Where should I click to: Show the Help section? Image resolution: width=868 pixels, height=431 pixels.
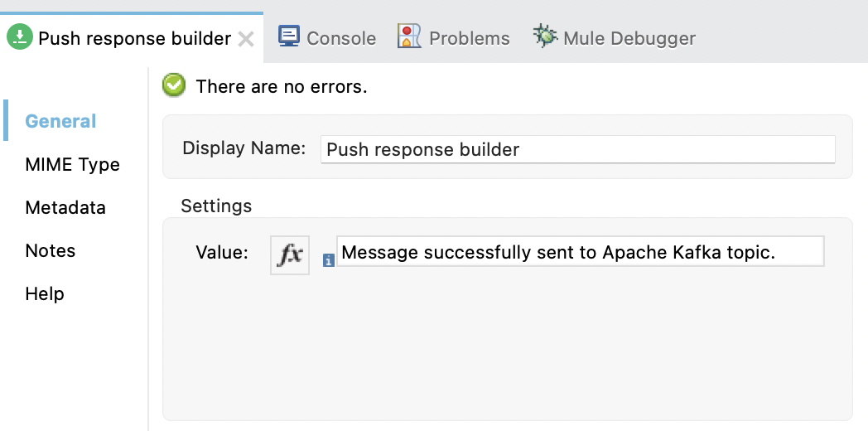click(x=45, y=294)
